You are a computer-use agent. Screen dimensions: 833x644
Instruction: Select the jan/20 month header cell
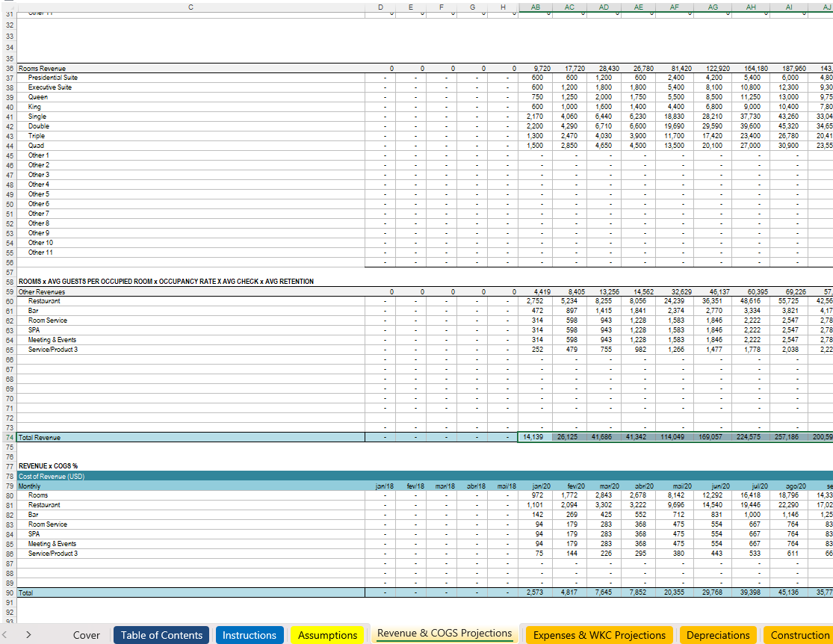[x=536, y=486]
